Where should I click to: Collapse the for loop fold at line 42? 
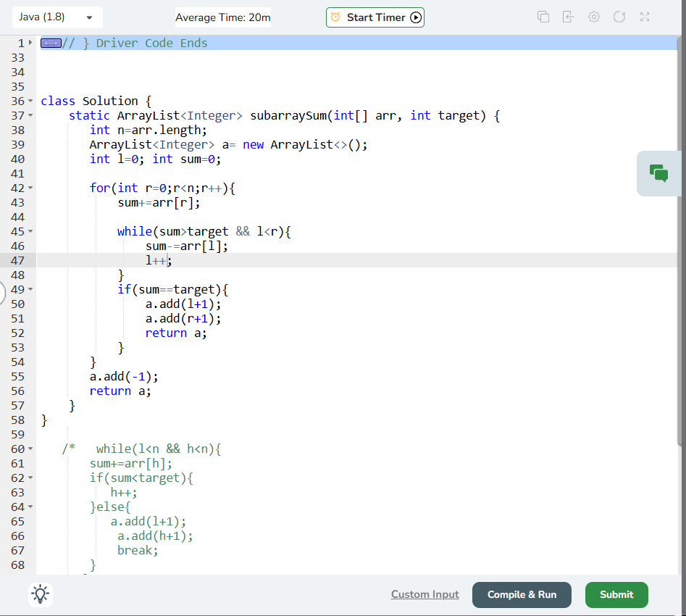[x=30, y=188]
